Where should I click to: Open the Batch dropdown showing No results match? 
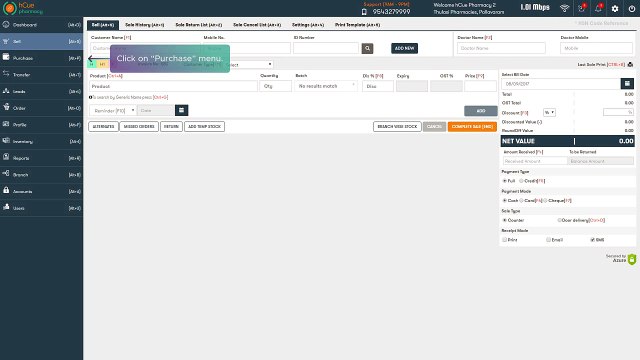coord(326,86)
